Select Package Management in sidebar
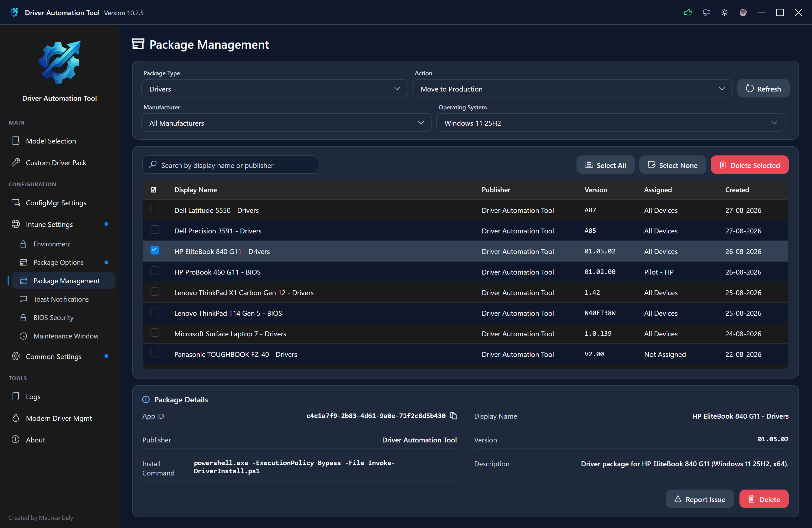This screenshot has width=812, height=528. coord(63,281)
